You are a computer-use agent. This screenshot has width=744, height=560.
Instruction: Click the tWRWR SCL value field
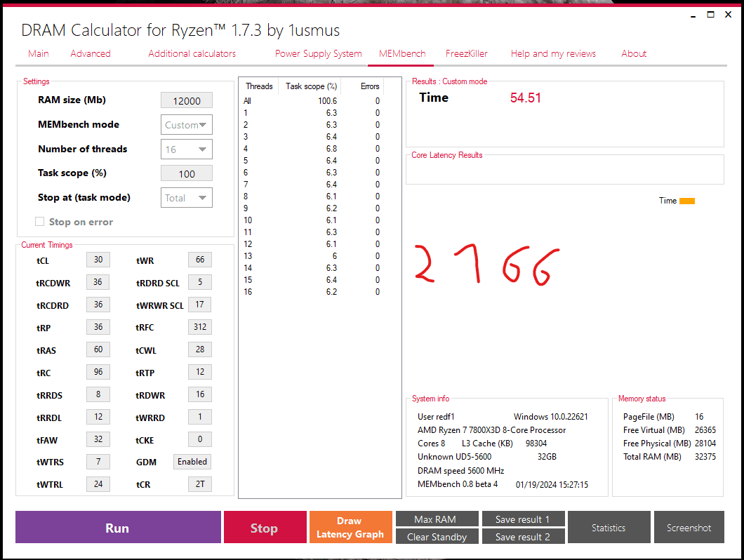click(x=200, y=304)
